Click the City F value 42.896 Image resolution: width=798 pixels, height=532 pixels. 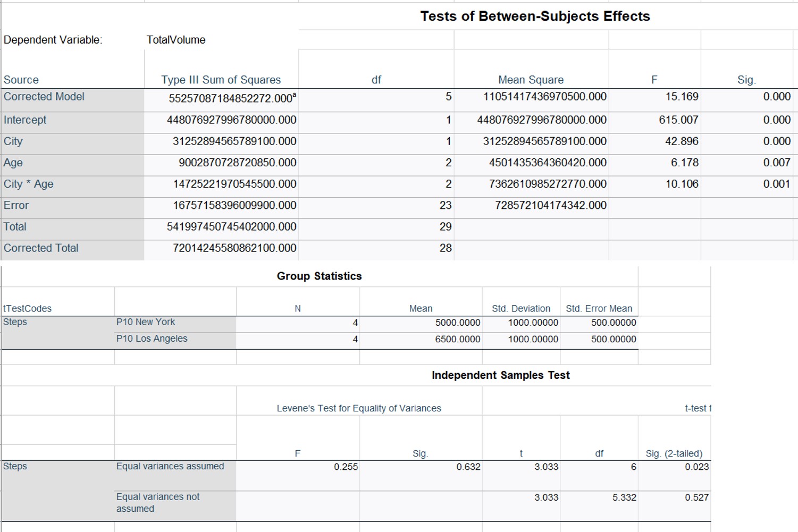click(682, 141)
